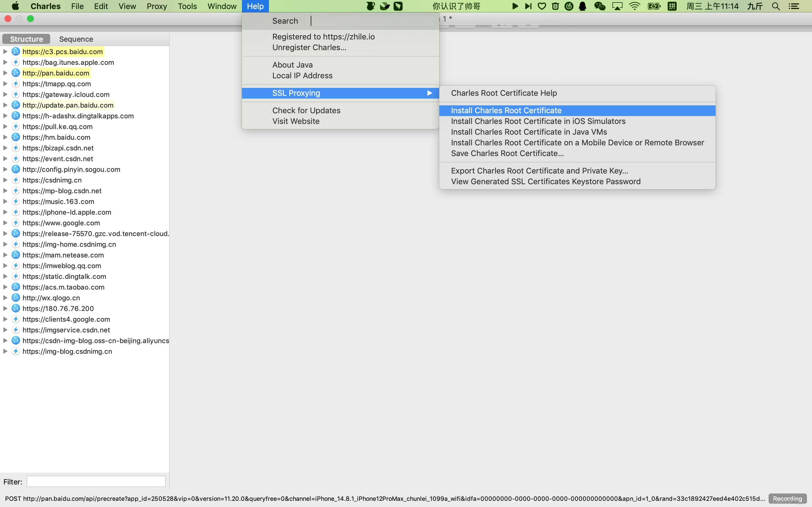This screenshot has width=812, height=507.
Task: Click the next-track icon in menu bar
Action: pos(528,6)
